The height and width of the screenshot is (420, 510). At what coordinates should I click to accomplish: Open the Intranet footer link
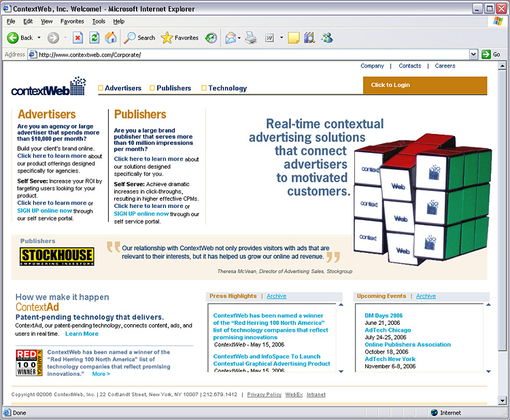coord(316,394)
